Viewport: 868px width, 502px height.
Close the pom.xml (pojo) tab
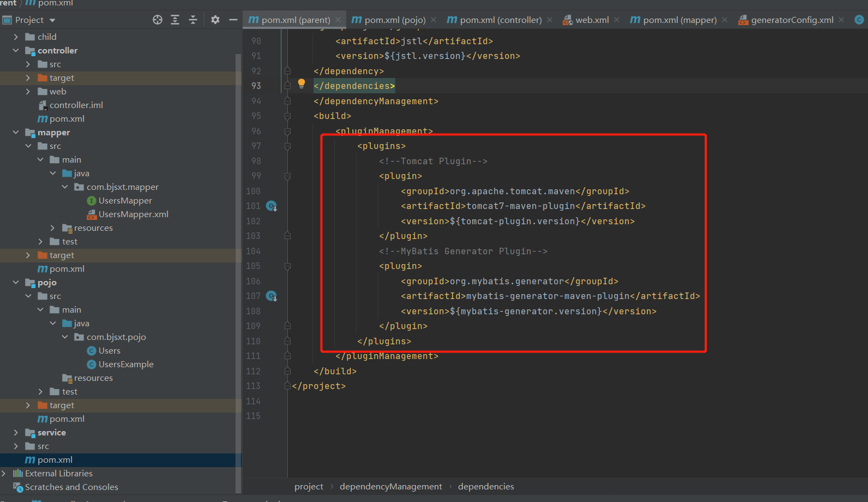pos(433,20)
